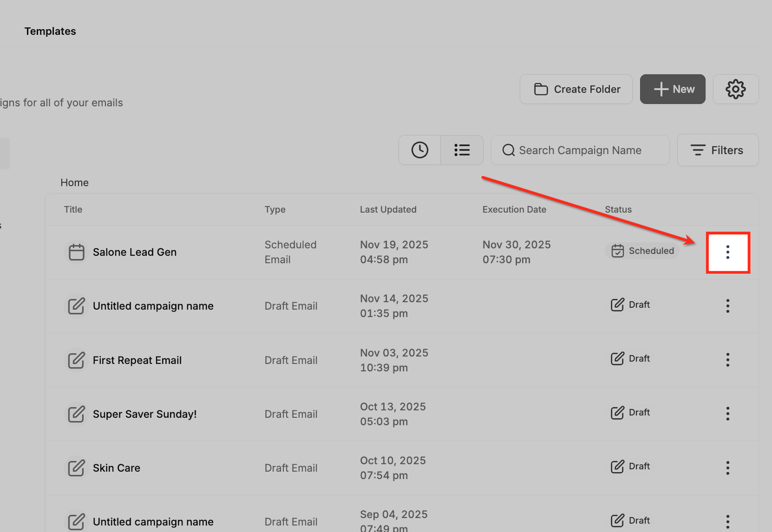The width and height of the screenshot is (772, 532).
Task: Open the Filters panel
Action: [x=718, y=150]
